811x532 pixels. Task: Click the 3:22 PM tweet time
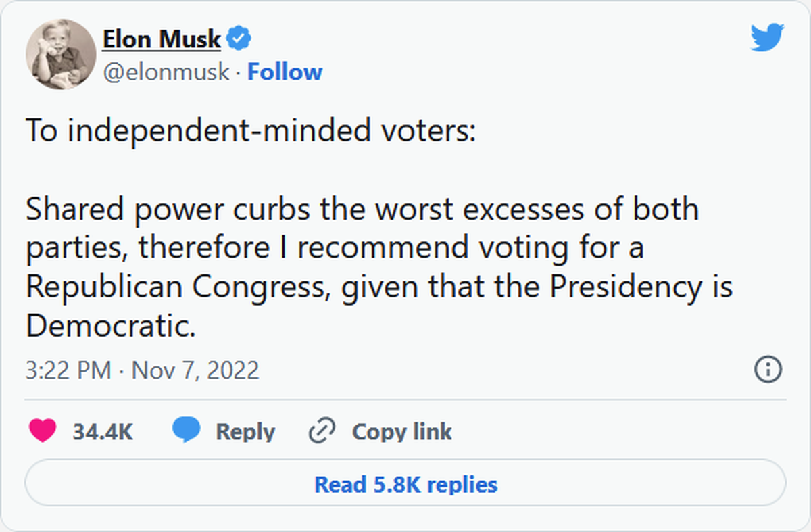click(x=68, y=370)
